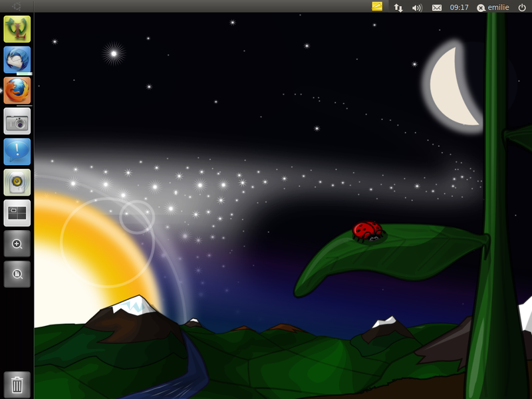Launch the blue chat bubble messaging app
Viewport: 532px width, 399px height.
pos(17,152)
